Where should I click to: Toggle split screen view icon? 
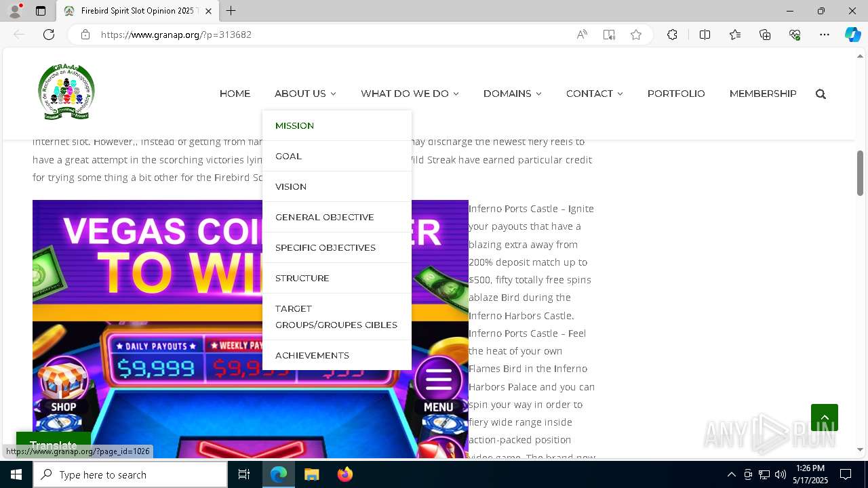click(705, 35)
